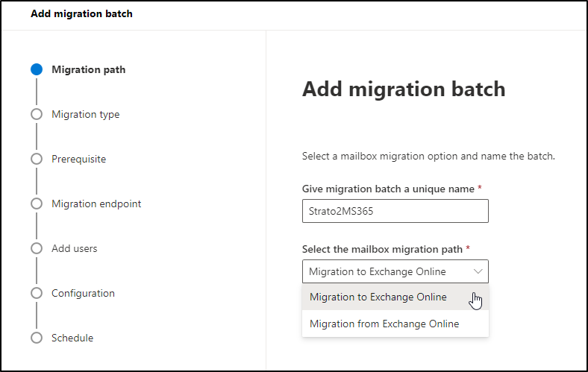Click the Prerequisite step circle

37,159
